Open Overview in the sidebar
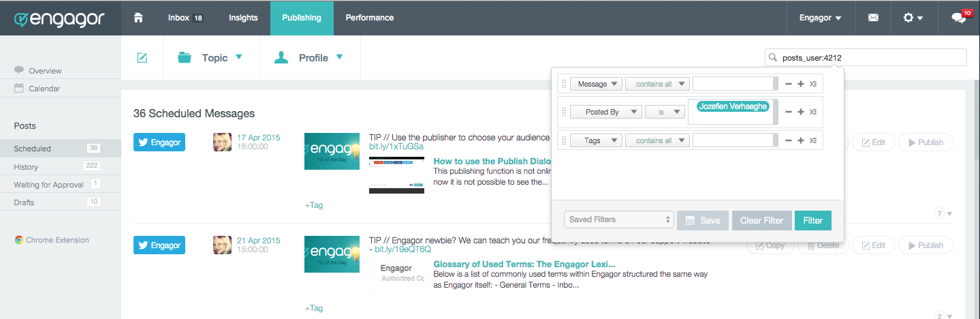 [x=45, y=71]
